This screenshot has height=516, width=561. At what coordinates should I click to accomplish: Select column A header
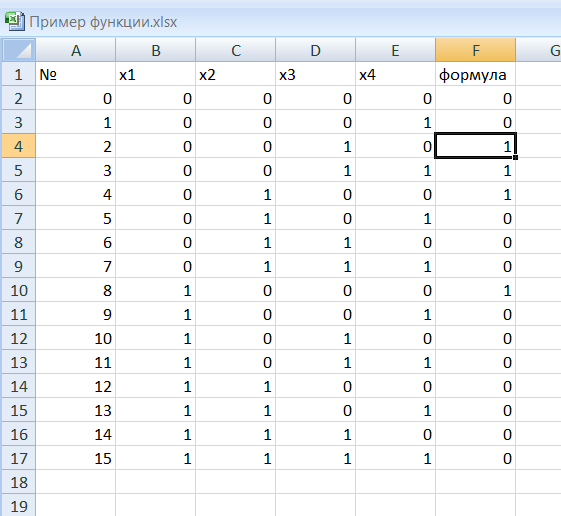75,50
